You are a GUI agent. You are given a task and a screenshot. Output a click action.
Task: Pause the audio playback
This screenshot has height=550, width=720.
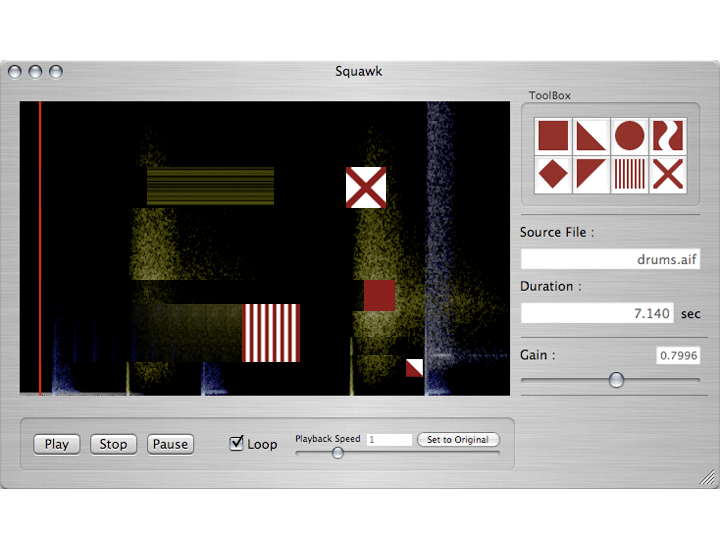tap(170, 444)
